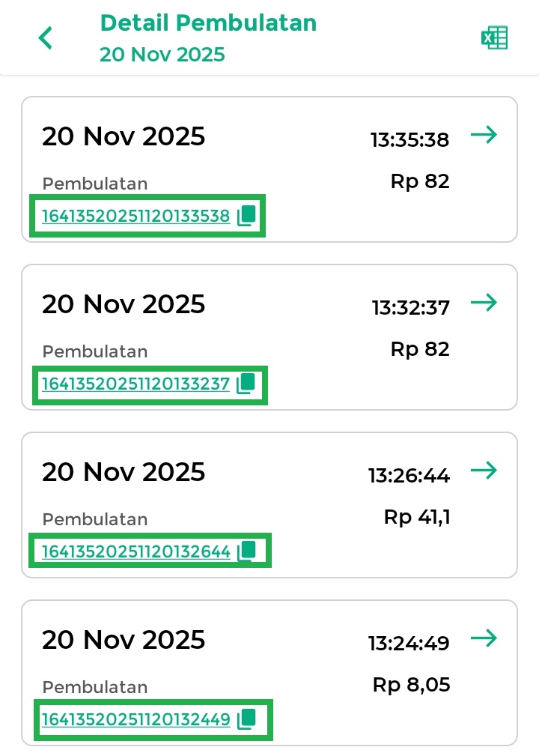Open transaction link 1641352025112013​3237

click(135, 385)
